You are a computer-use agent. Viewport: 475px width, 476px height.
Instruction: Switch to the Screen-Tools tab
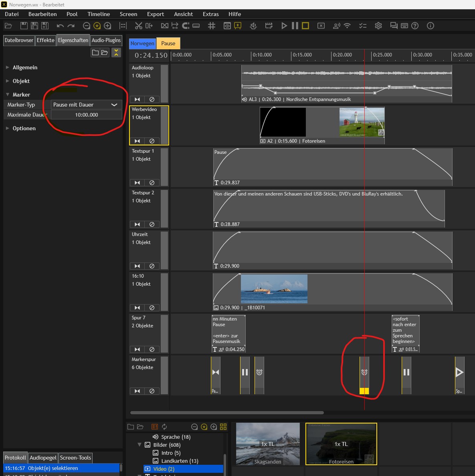point(75,458)
